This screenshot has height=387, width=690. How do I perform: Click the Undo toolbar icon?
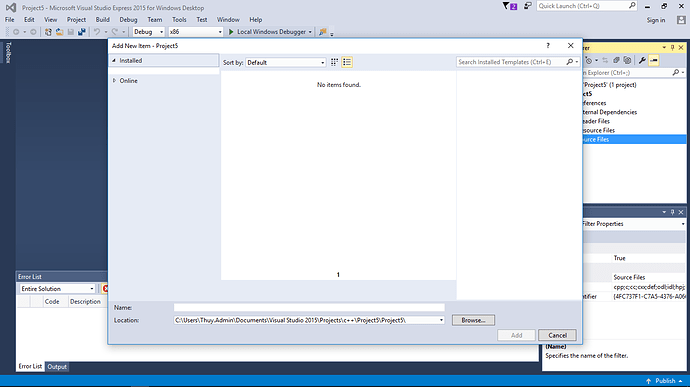(x=97, y=32)
